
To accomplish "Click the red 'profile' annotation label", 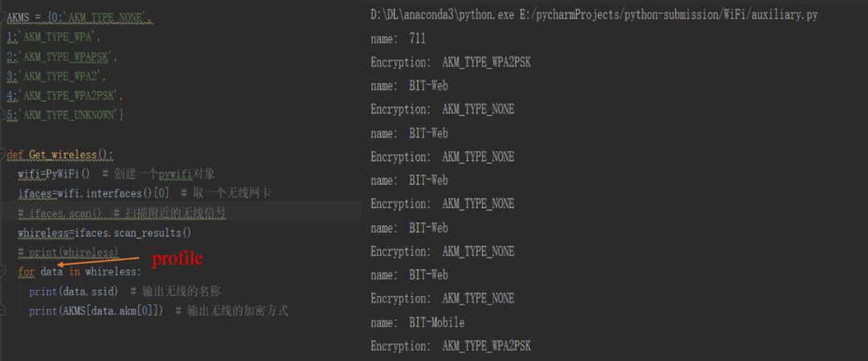I will [x=178, y=259].
